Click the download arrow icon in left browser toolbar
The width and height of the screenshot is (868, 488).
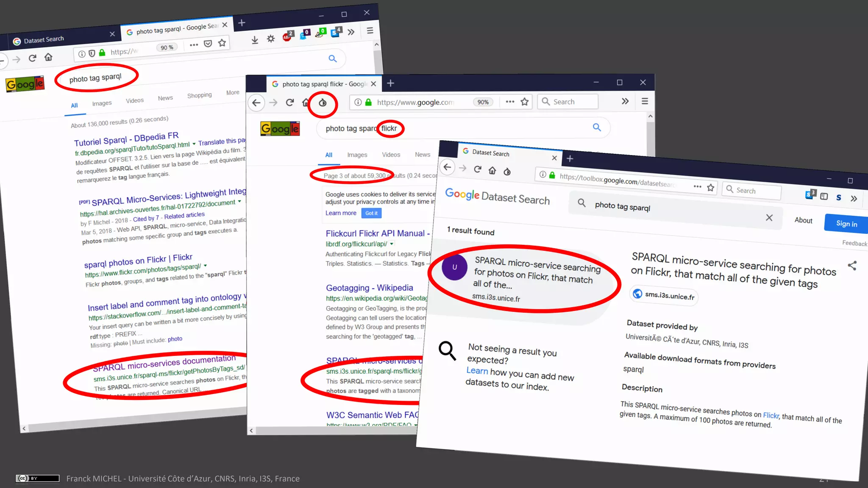(x=255, y=40)
